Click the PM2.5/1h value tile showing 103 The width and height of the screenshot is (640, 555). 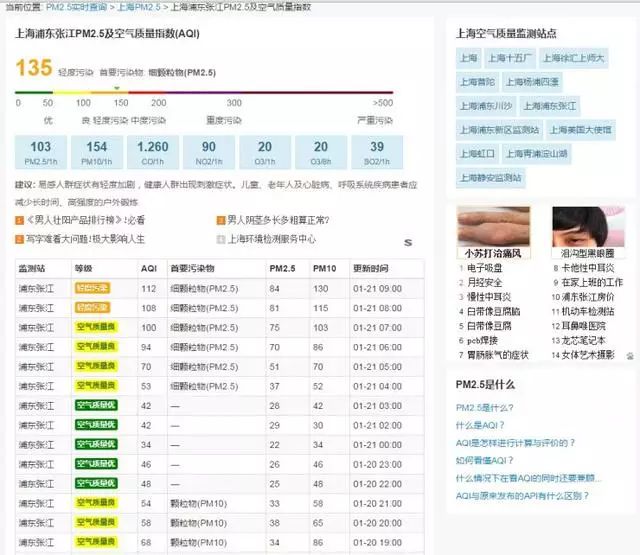point(41,153)
